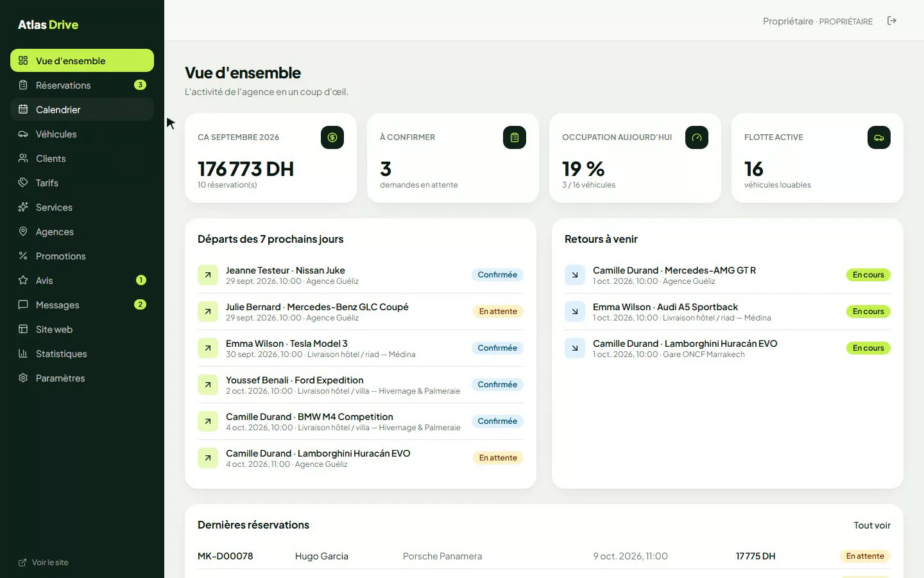Click the En attente badge for Julie Bernard

pyautogui.click(x=498, y=311)
